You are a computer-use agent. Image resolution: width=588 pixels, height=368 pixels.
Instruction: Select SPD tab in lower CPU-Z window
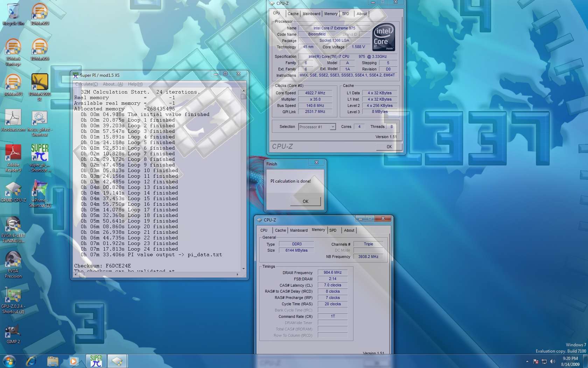[333, 230]
